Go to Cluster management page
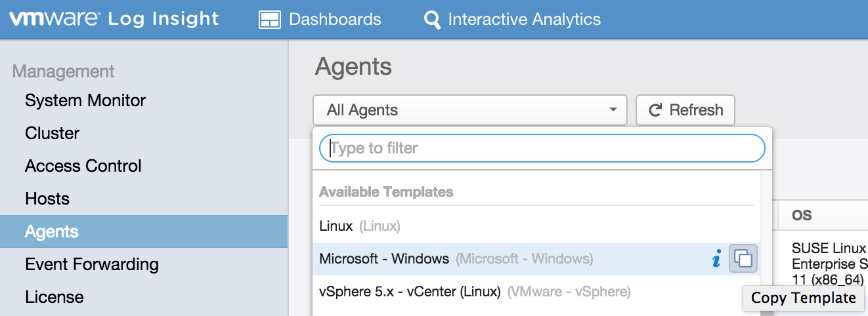 pyautogui.click(x=52, y=133)
